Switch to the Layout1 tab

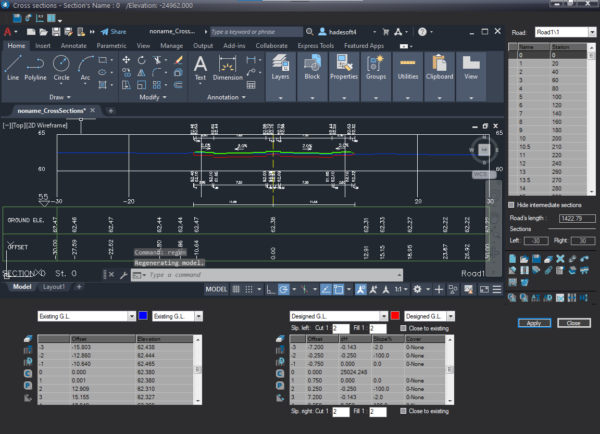[x=54, y=287]
